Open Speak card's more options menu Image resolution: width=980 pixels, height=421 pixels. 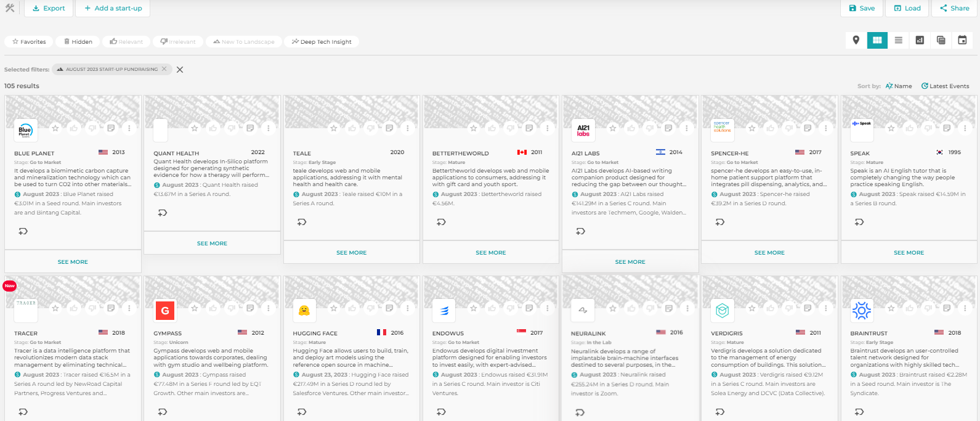pyautogui.click(x=965, y=128)
